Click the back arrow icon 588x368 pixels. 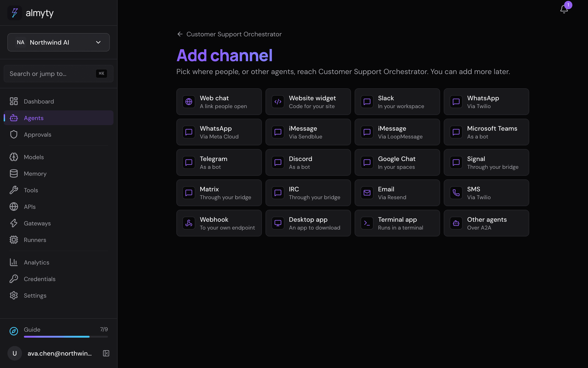(x=180, y=34)
